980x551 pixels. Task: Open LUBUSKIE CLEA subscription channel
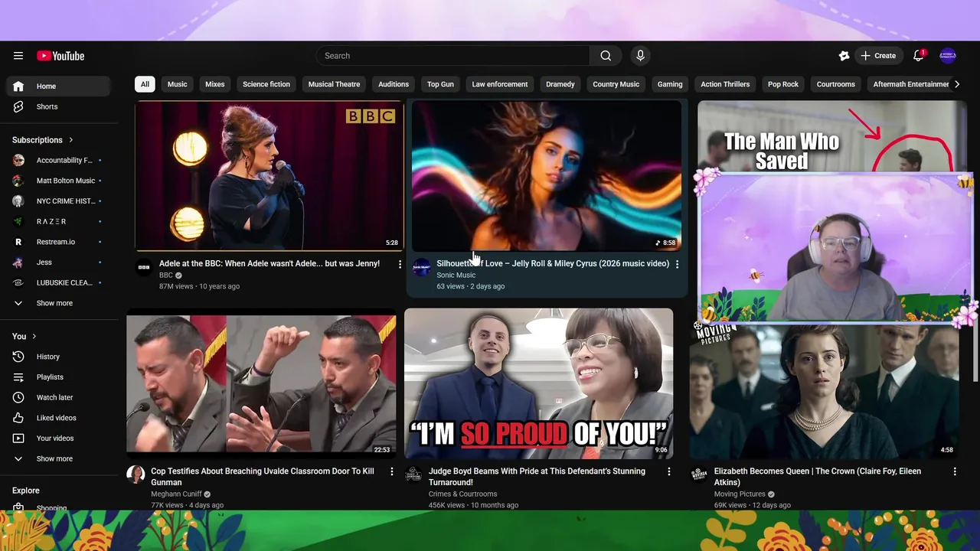coord(58,283)
